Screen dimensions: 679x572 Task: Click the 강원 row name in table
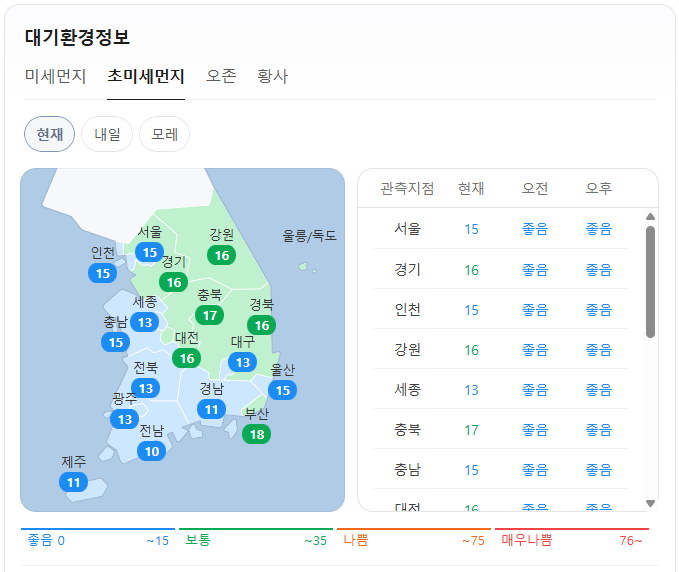coord(407,349)
